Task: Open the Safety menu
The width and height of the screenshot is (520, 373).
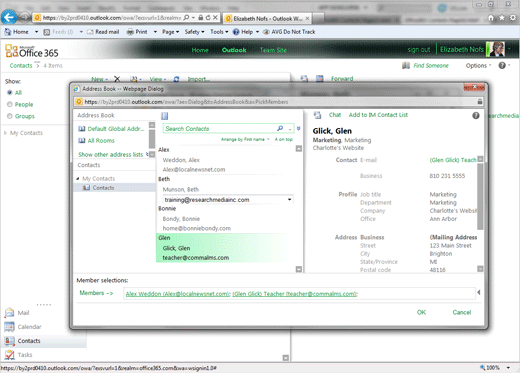Action: click(194, 32)
